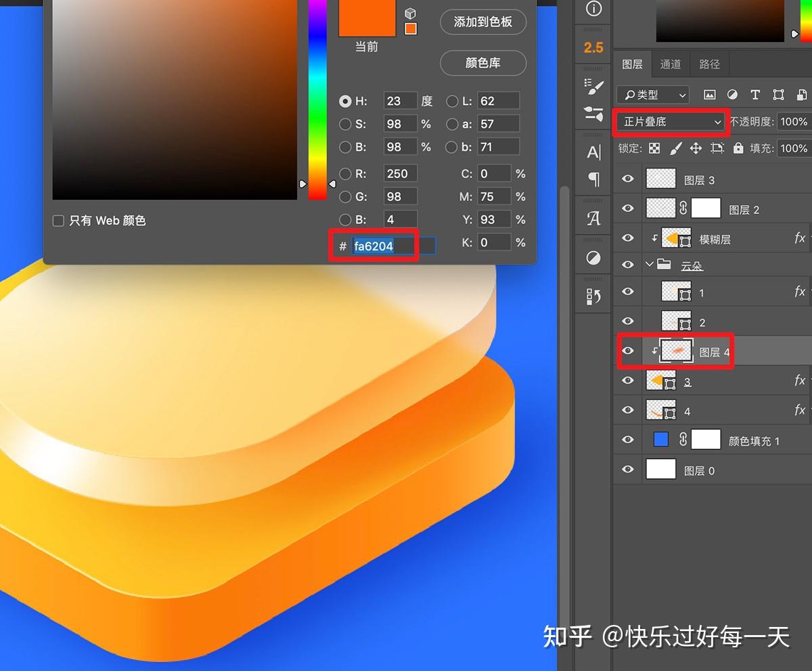Select the S radio button in color picker
The image size is (812, 671).
344,125
